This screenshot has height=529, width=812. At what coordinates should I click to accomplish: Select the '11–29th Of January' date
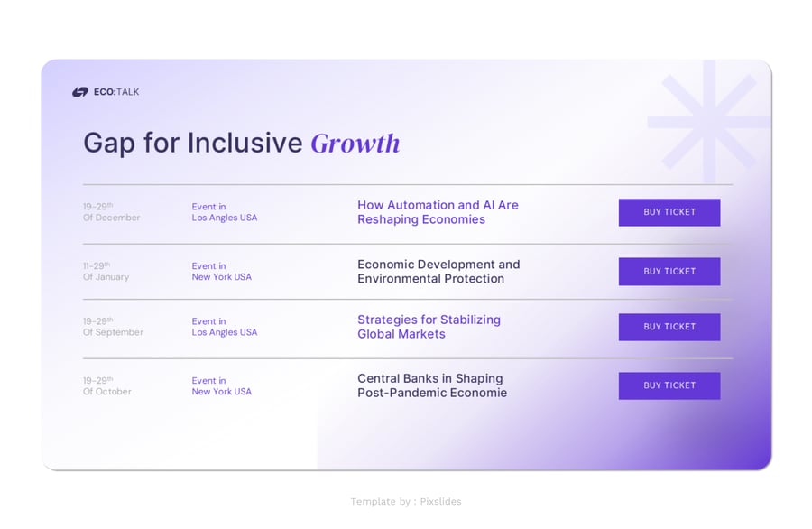106,272
